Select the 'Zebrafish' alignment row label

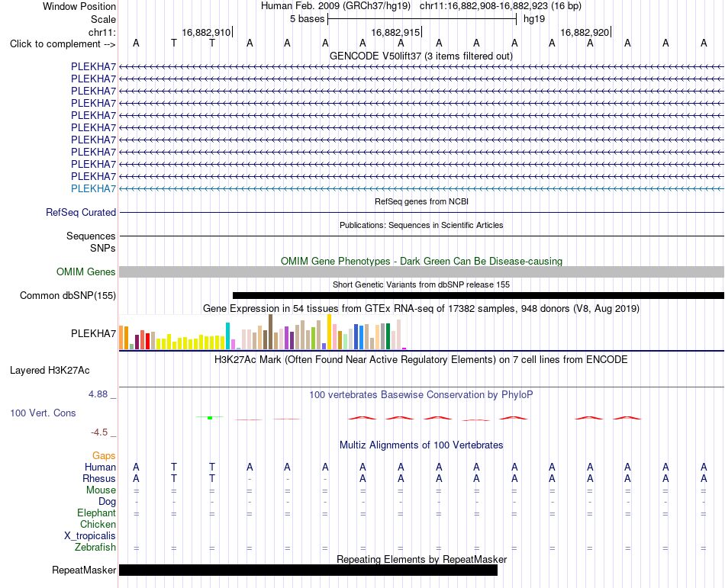[95, 548]
